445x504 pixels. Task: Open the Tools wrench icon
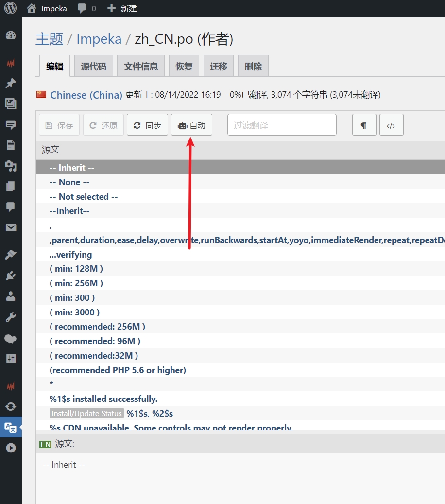click(11, 317)
